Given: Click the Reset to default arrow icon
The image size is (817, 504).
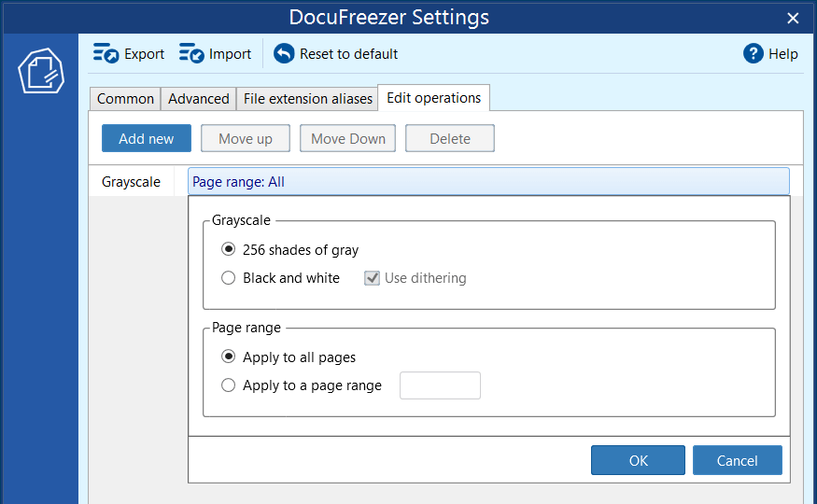Looking at the screenshot, I should pyautogui.click(x=284, y=53).
